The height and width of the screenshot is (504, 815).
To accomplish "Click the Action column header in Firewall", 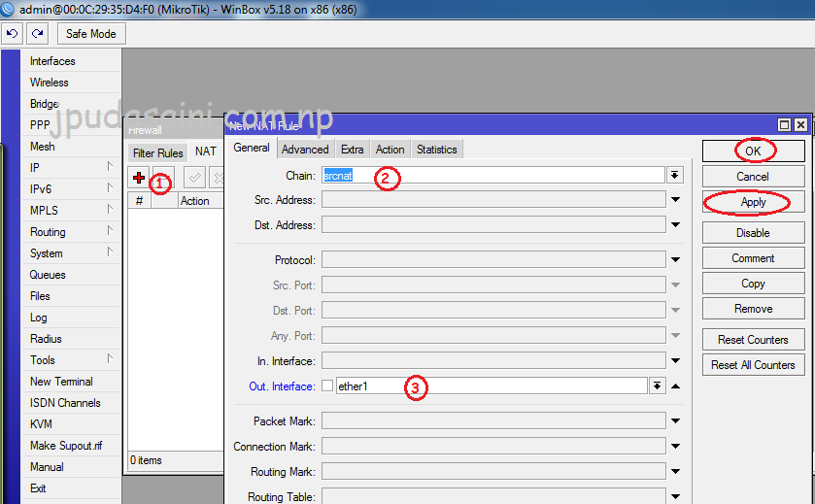I will pyautogui.click(x=201, y=201).
